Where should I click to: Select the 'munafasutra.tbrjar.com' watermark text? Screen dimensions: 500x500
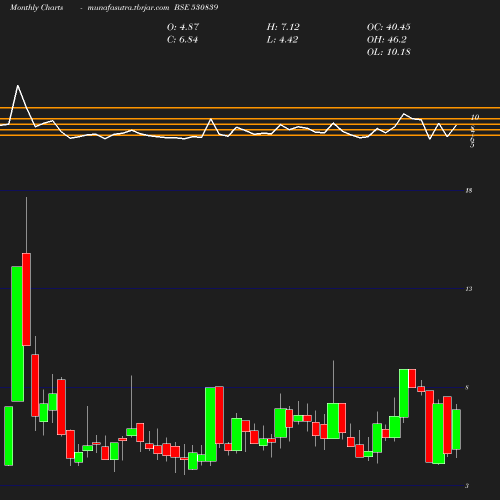[x=128, y=8]
